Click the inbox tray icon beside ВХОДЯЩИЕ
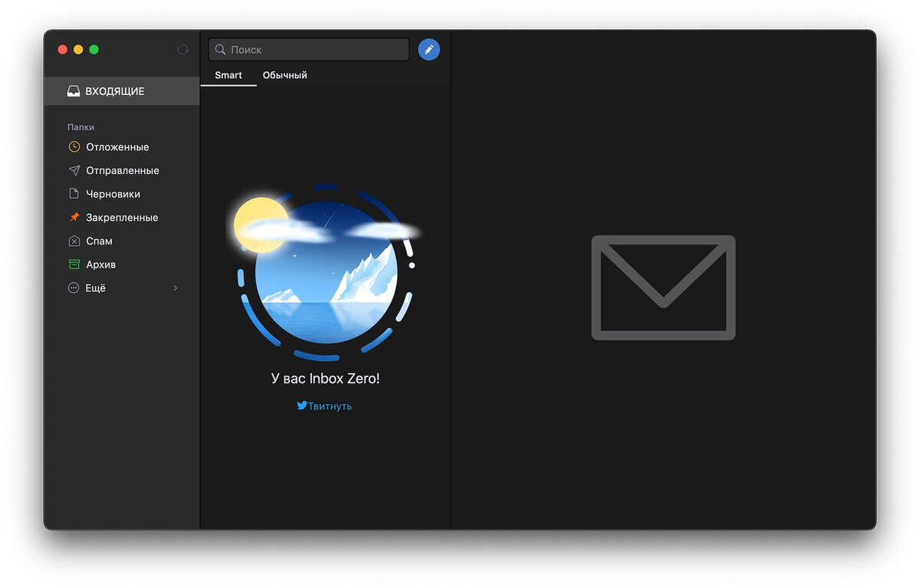The width and height of the screenshot is (920, 588). click(x=74, y=91)
